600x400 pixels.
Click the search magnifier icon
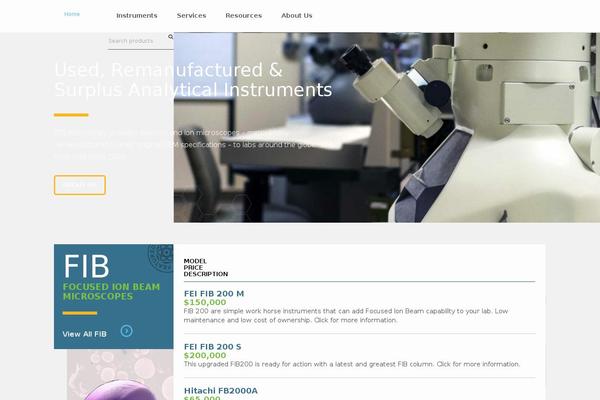(170, 37)
